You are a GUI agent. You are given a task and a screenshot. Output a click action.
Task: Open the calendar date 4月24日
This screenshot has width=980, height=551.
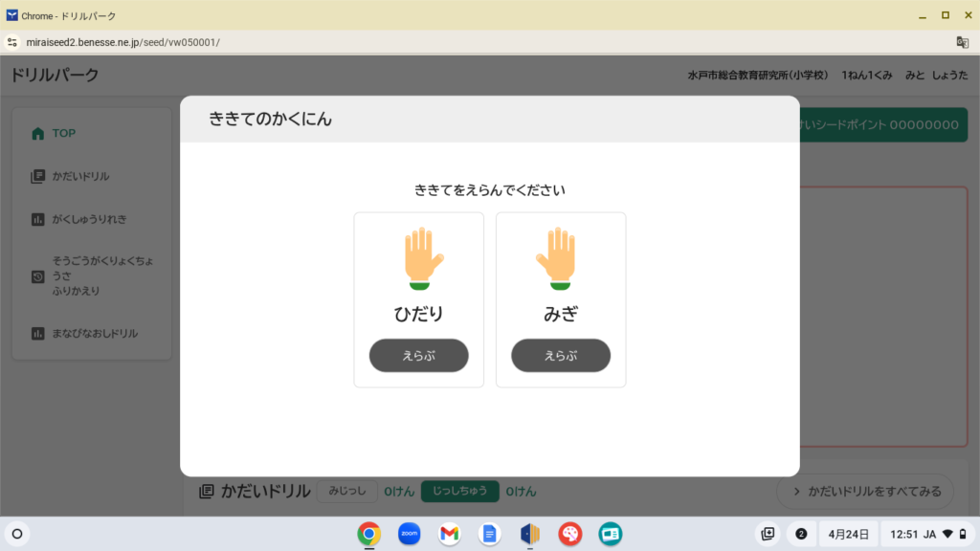[x=848, y=534]
